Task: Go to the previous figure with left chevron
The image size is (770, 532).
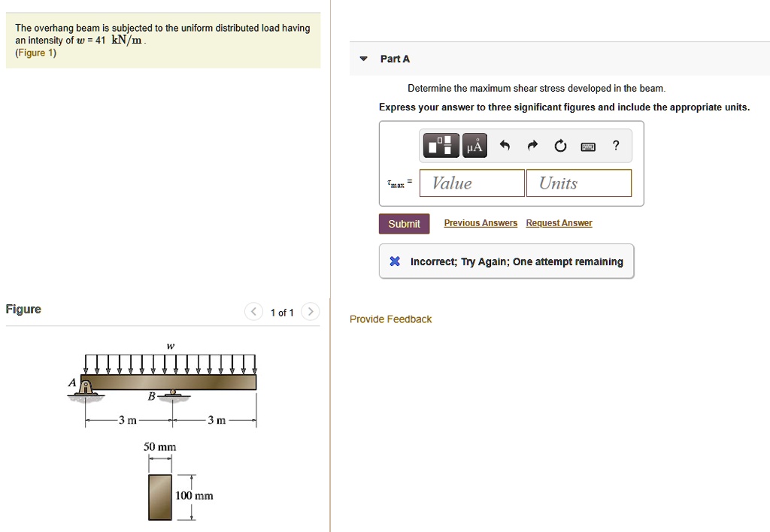Action: point(253,311)
